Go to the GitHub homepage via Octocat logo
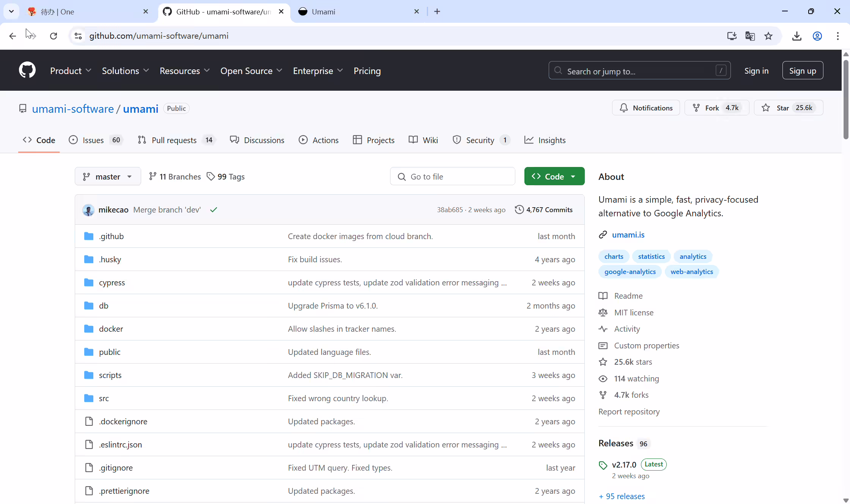This screenshot has width=850, height=504. pyautogui.click(x=27, y=70)
